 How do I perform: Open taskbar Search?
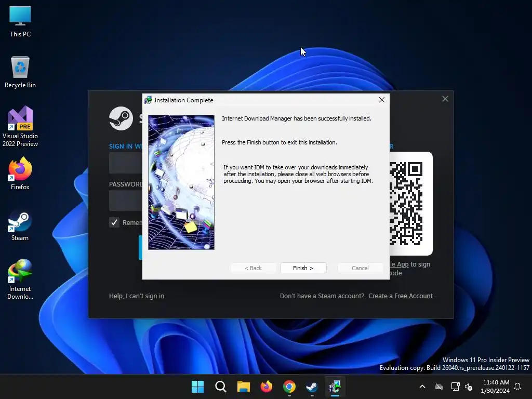(x=220, y=387)
